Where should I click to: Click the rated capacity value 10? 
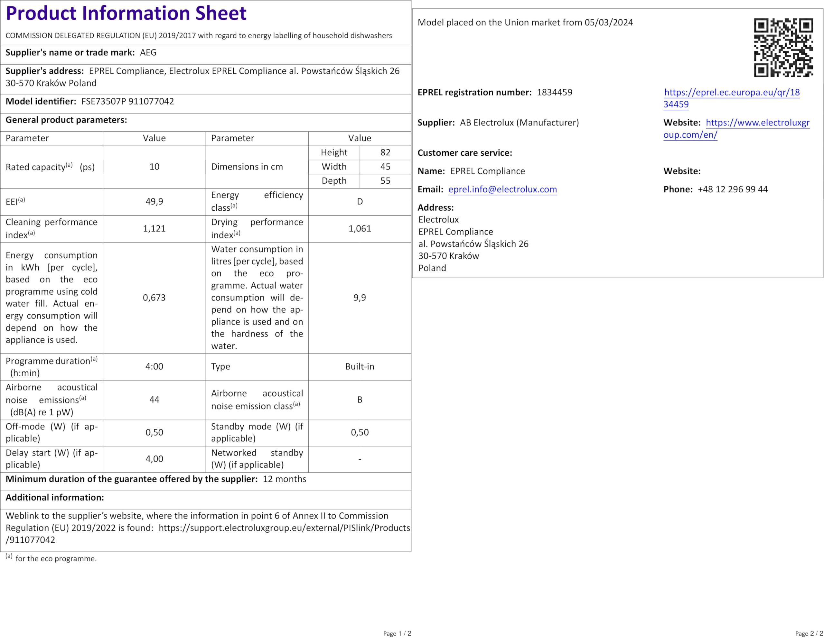pyautogui.click(x=154, y=167)
